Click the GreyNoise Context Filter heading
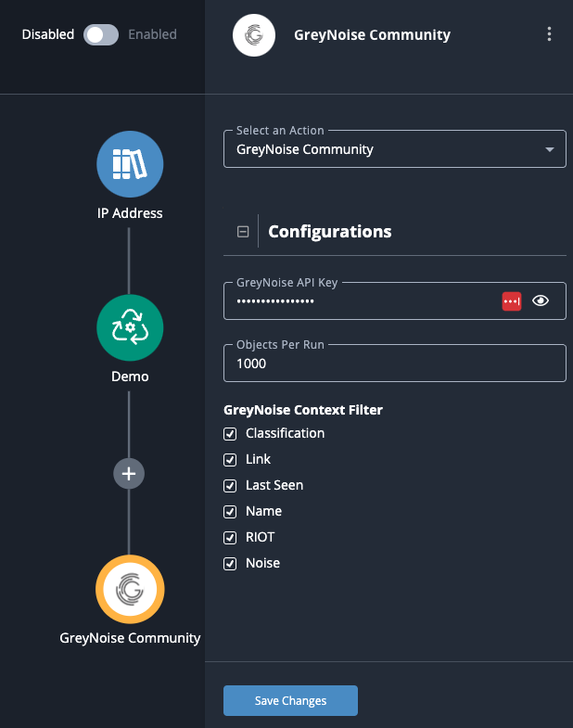 [x=303, y=410]
